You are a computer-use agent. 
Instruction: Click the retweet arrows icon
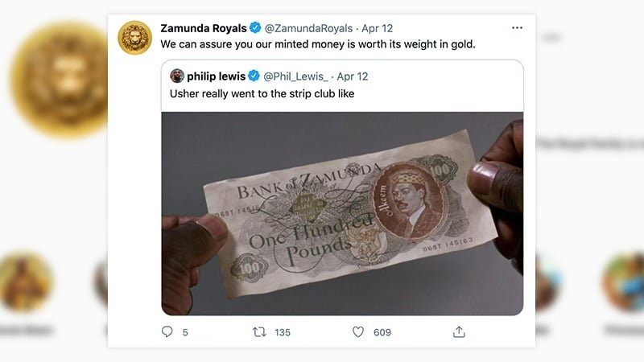tap(259, 331)
